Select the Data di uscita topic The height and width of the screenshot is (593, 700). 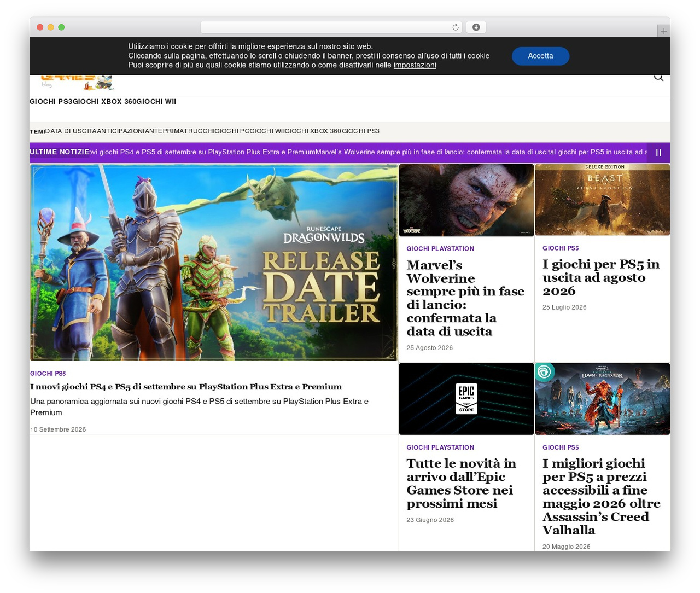click(71, 131)
